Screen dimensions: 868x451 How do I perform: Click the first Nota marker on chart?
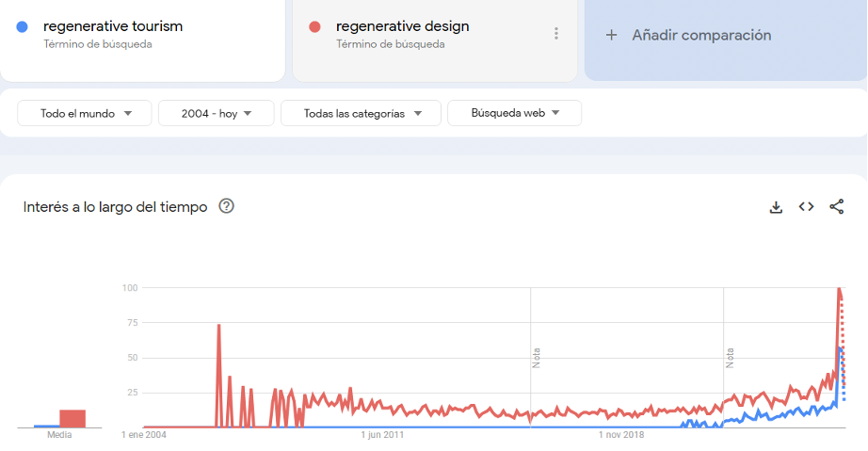[536, 358]
